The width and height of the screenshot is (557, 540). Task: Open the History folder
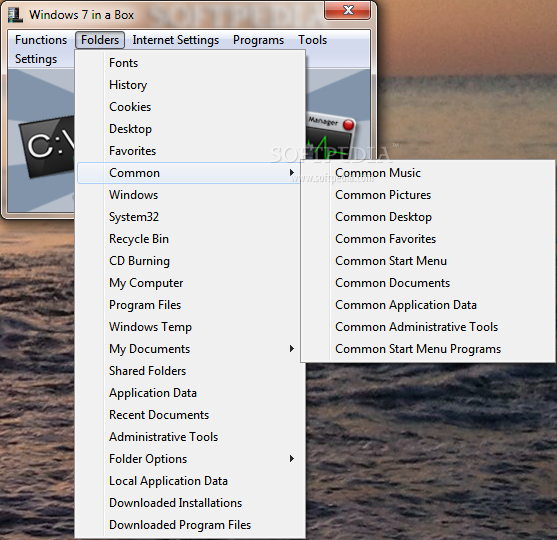pos(190,85)
